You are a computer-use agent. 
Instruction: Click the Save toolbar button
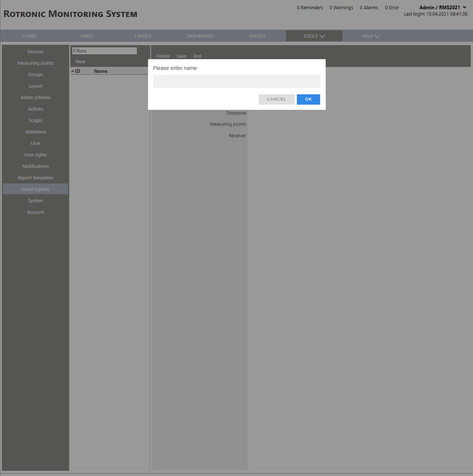(181, 56)
